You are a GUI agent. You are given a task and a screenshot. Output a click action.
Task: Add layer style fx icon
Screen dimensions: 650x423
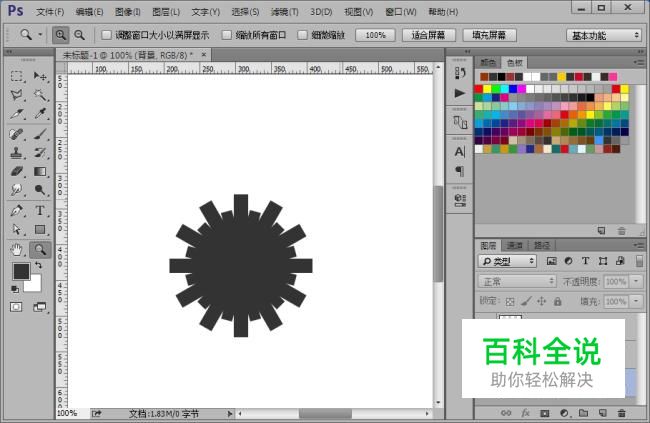point(525,413)
